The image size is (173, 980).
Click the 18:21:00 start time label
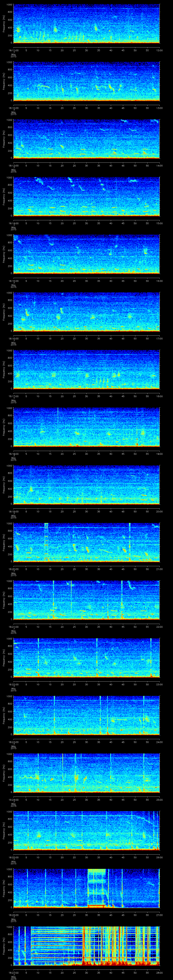click(x=13, y=627)
